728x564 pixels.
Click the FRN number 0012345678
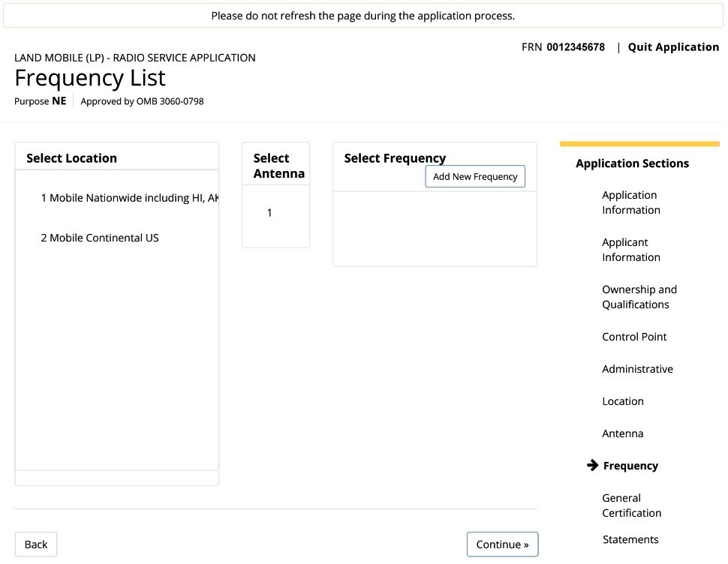coord(576,47)
